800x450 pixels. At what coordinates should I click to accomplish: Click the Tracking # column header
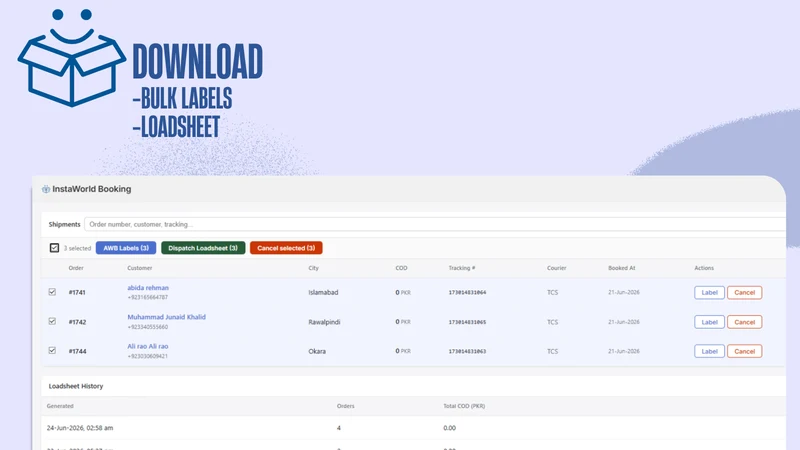(x=462, y=268)
